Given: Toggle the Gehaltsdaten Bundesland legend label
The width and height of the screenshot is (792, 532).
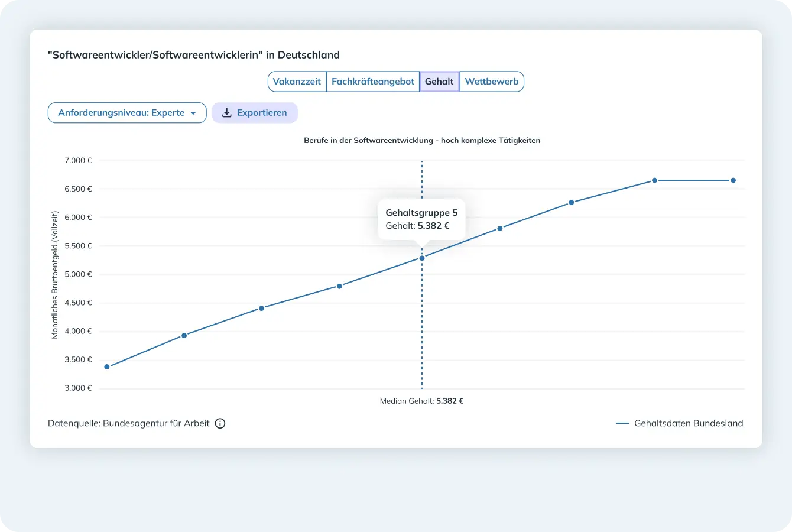Looking at the screenshot, I should click(x=689, y=423).
